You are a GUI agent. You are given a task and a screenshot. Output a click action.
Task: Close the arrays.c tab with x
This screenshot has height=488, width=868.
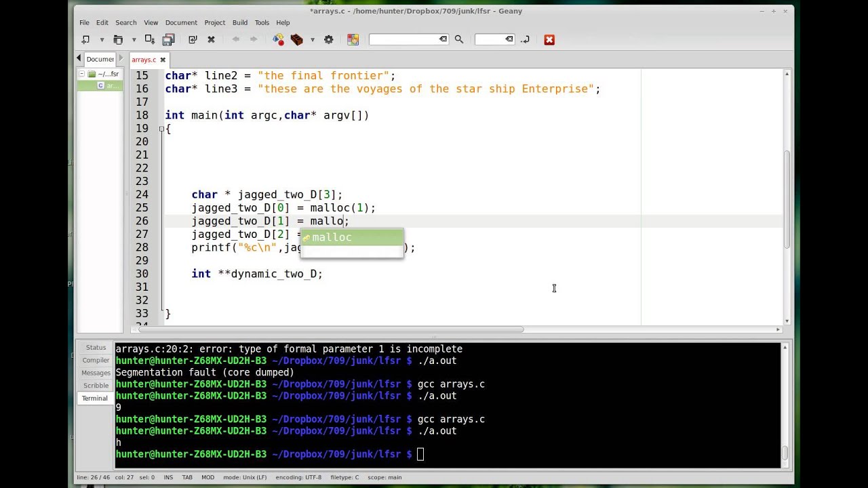(x=163, y=60)
